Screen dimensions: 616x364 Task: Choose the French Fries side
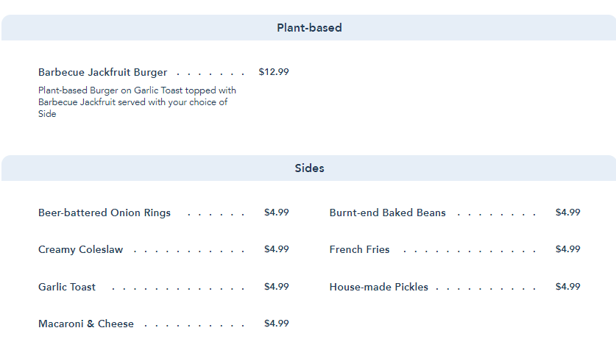tap(360, 249)
